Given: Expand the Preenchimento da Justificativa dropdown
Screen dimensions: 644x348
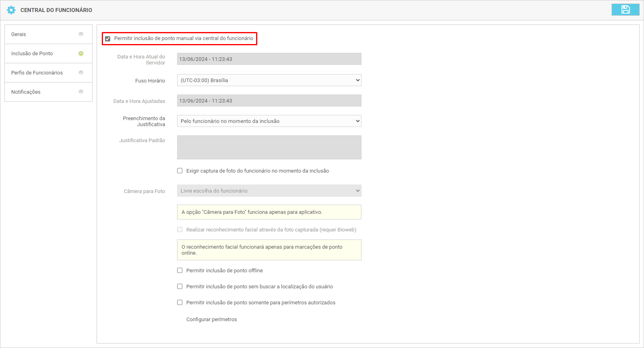Looking at the screenshot, I should click(269, 121).
